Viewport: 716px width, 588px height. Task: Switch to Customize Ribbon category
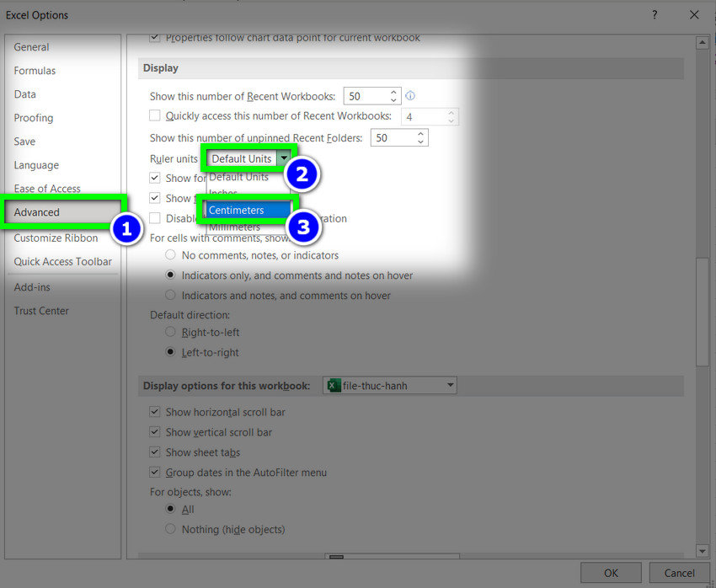56,238
